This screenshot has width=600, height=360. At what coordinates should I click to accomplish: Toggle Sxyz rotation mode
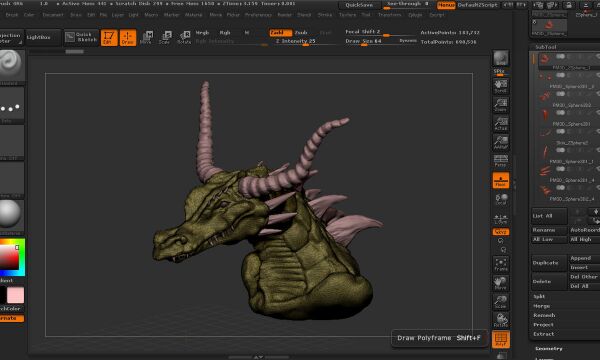point(501,232)
